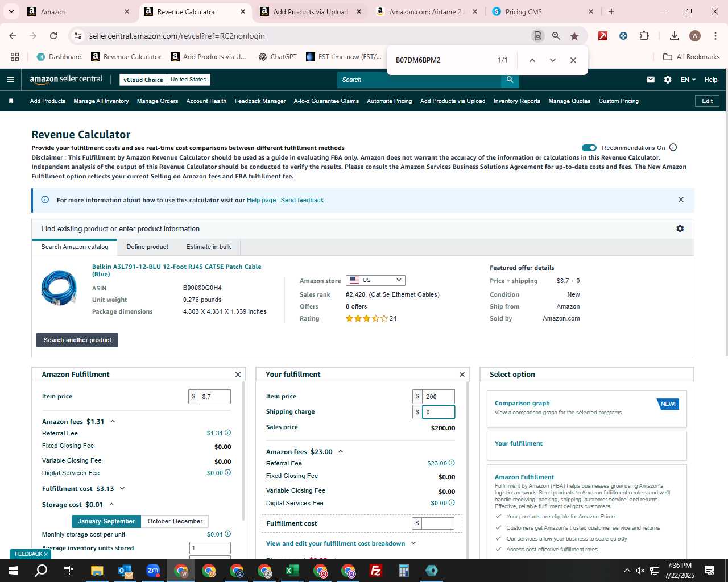Click the Average inventory units stored field
This screenshot has width=728, height=582.
(210, 548)
